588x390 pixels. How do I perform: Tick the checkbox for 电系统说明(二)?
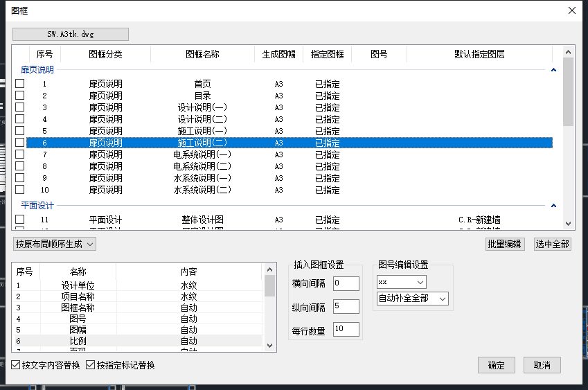pos(20,166)
